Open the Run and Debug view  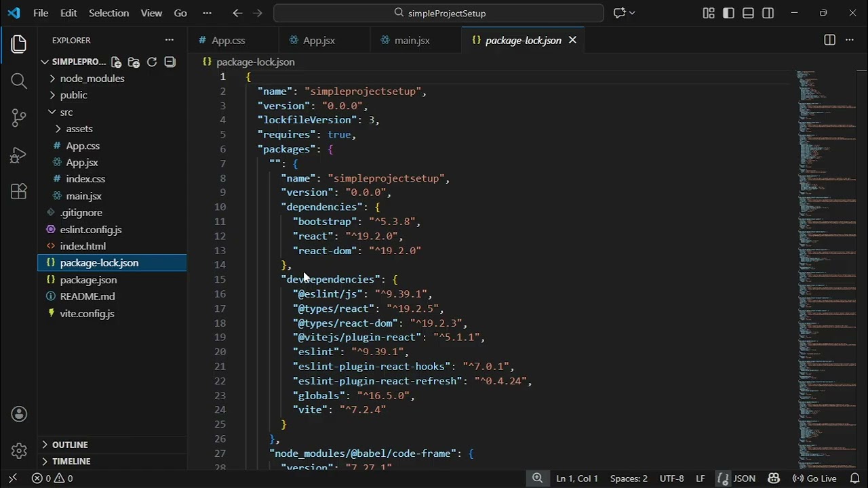(19, 155)
